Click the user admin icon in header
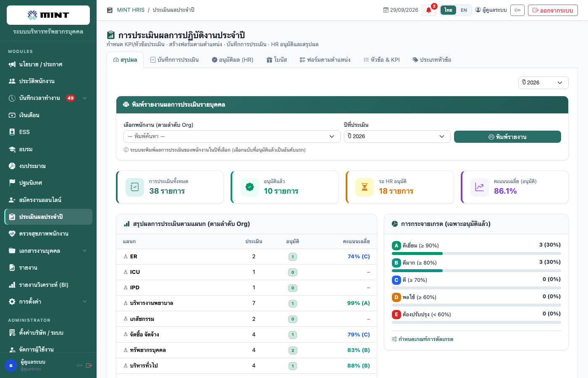Screen dimensions: 588x378 [478, 10]
